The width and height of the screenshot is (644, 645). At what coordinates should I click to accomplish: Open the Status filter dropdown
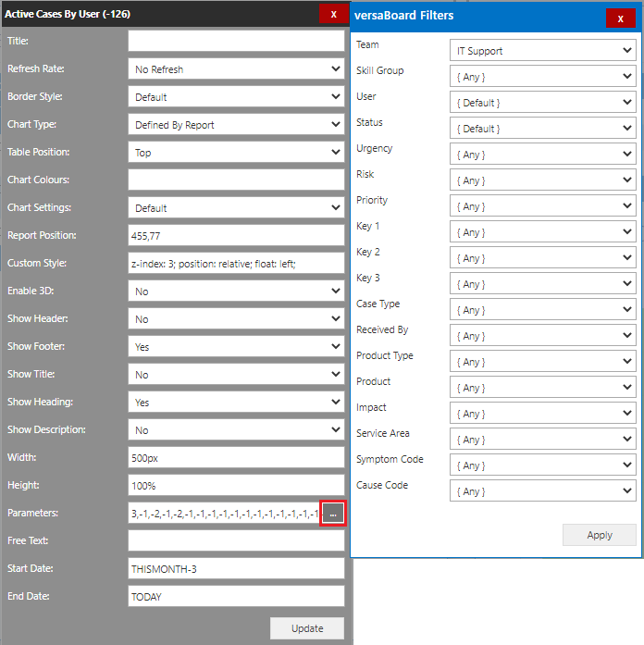542,129
